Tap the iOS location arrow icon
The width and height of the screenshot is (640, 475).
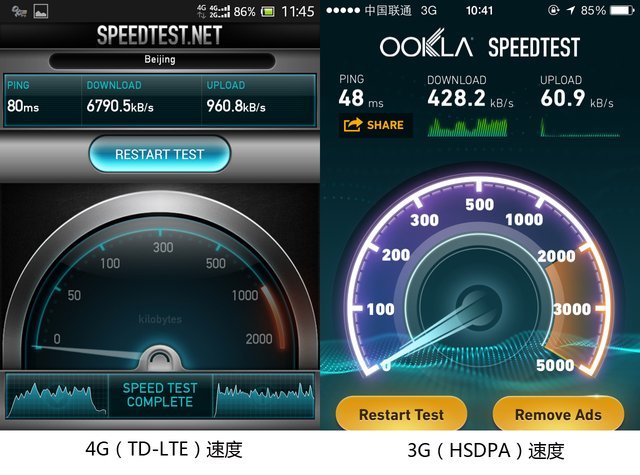[x=571, y=10]
